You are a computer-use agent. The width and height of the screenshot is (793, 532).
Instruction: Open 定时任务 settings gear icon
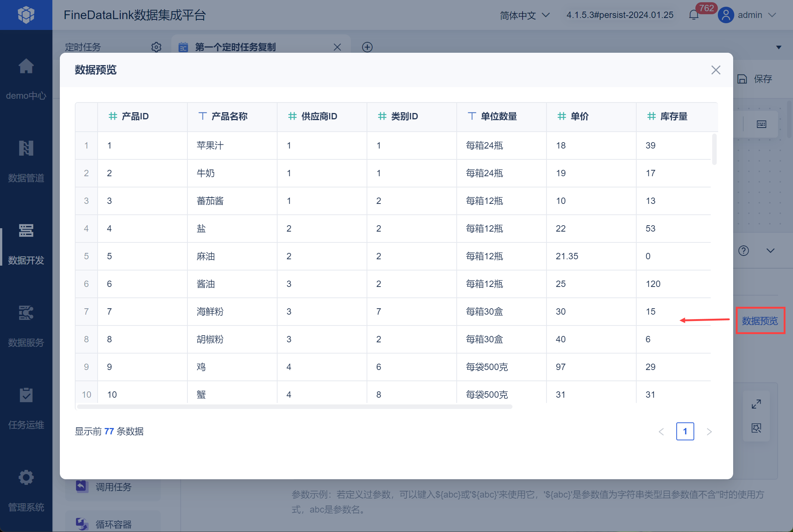pos(156,47)
